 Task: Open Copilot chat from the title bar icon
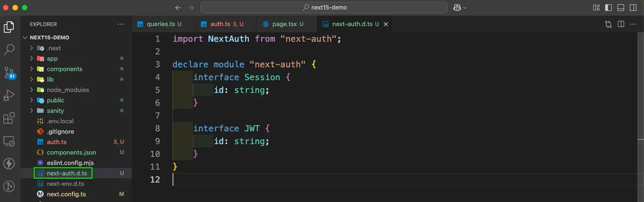click(457, 8)
